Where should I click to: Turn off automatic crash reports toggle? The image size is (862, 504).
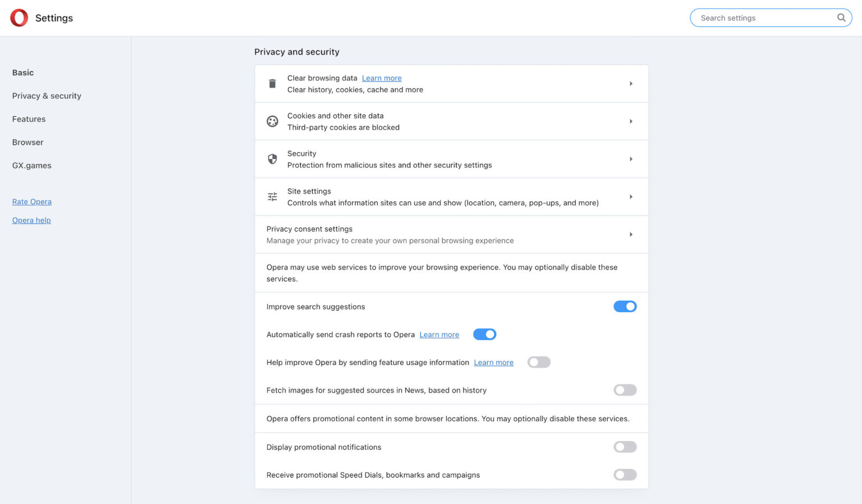coord(484,335)
